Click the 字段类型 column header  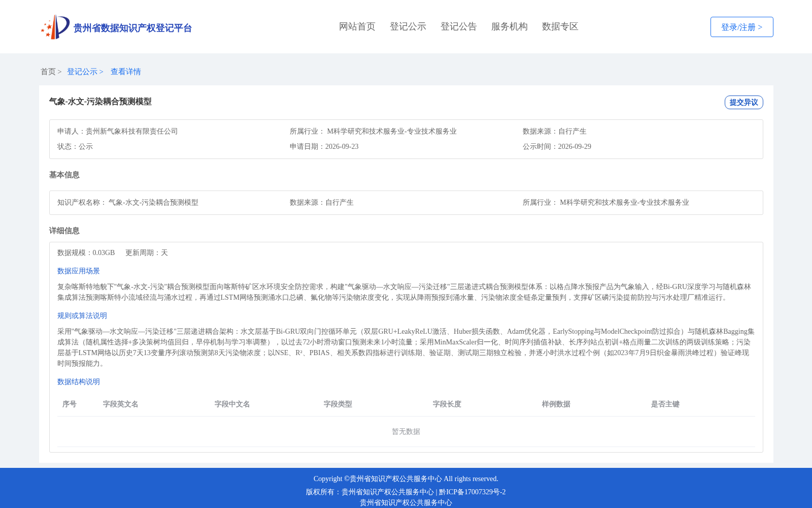point(338,404)
